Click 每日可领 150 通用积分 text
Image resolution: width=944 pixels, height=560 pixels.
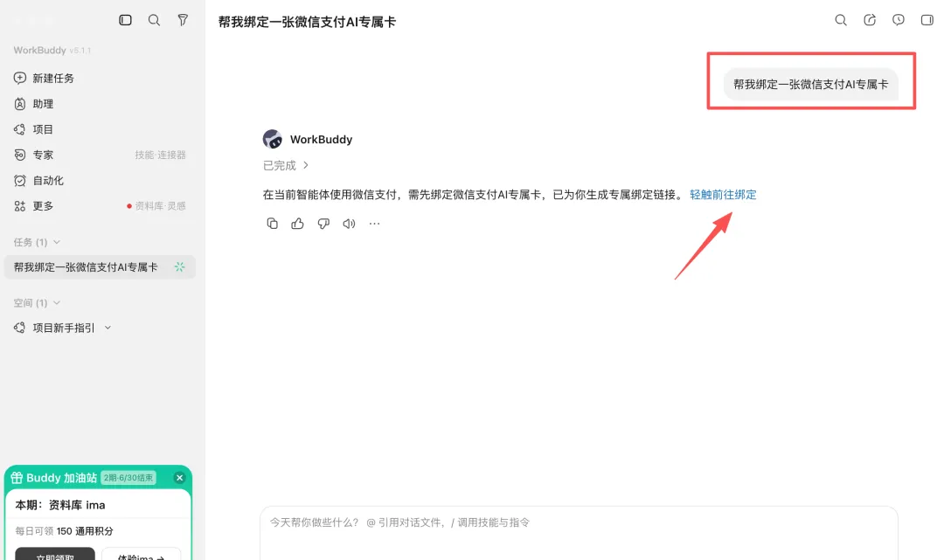point(64,531)
